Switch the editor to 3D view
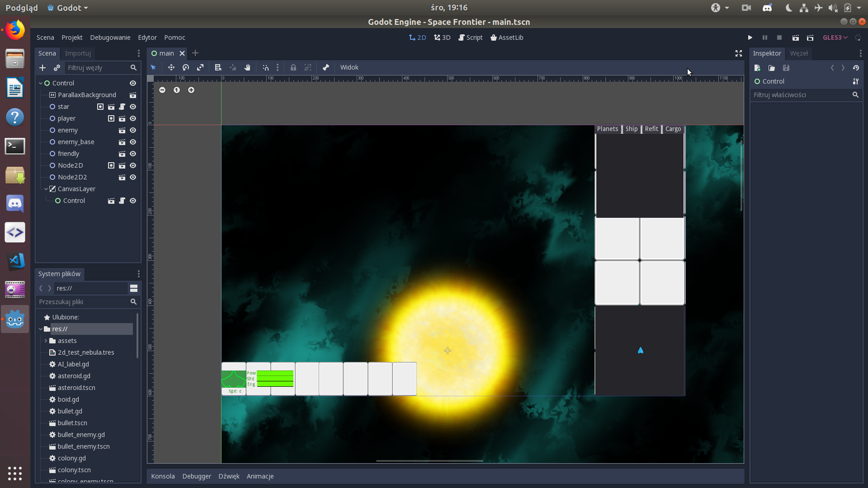Screen dimensions: 868x488 click(x=442, y=38)
